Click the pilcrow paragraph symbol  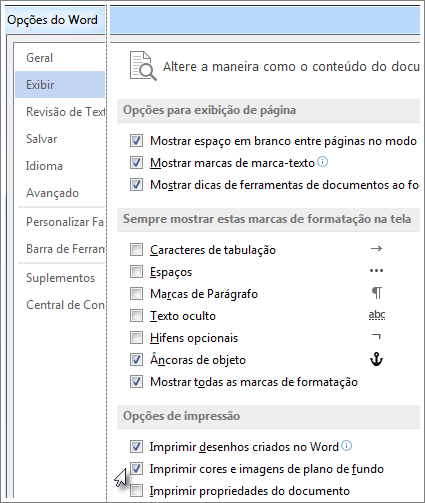coord(377,293)
